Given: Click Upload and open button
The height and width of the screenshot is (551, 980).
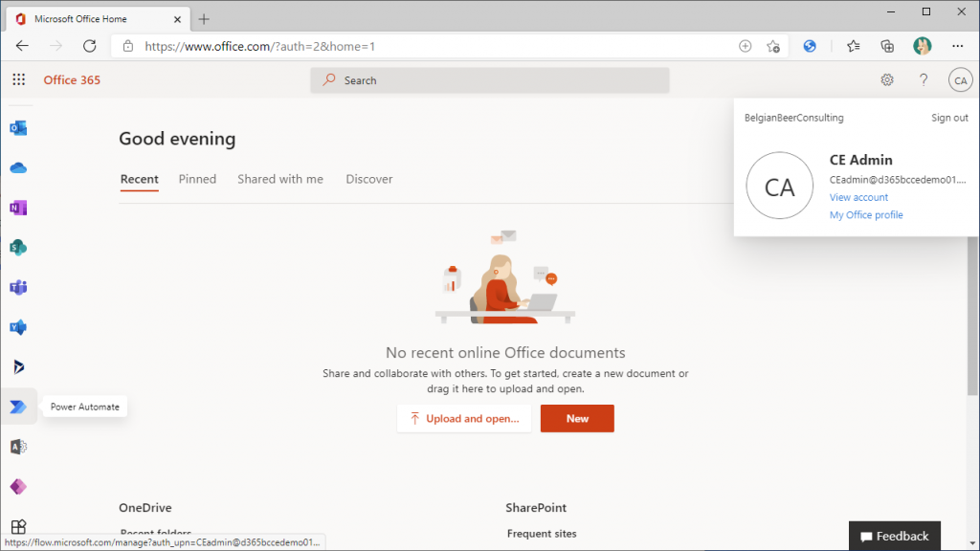Looking at the screenshot, I should point(464,419).
